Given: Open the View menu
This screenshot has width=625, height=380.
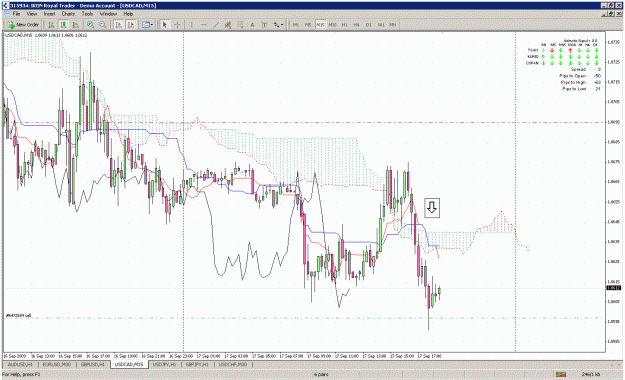Looking at the screenshot, I should (x=32, y=14).
